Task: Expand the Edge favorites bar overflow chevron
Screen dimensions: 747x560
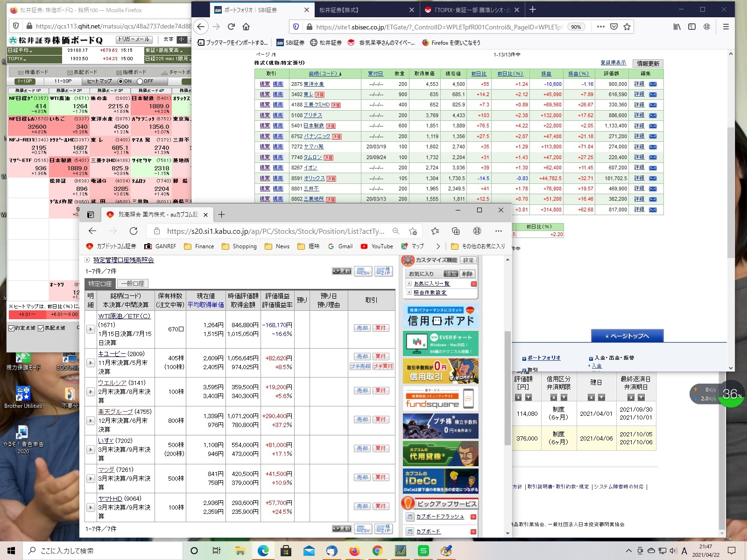Action: [438, 246]
